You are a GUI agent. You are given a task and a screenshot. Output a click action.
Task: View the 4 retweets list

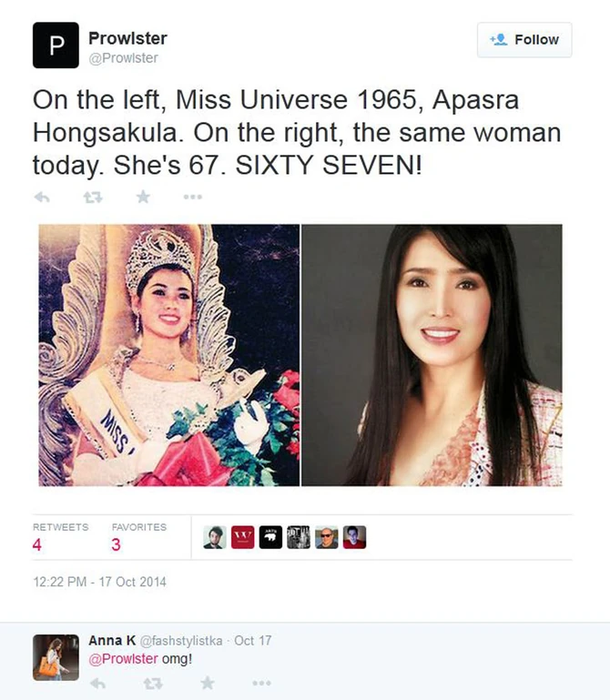[60, 537]
